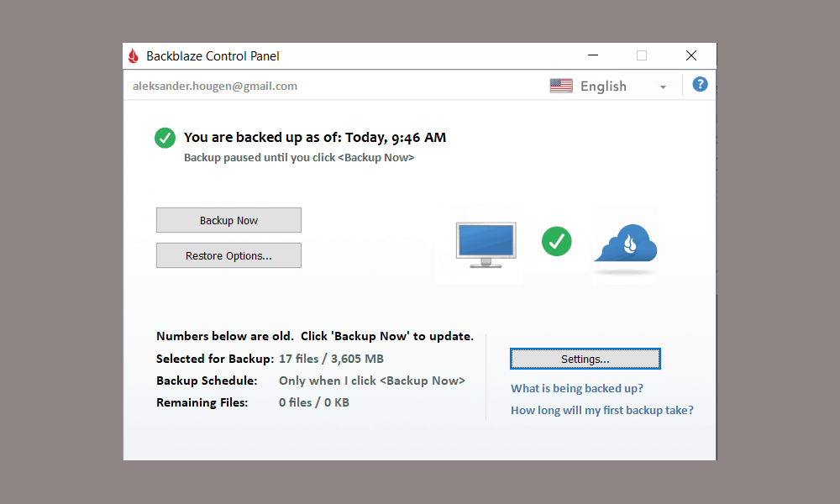840x504 pixels.
Task: Click the US flag language icon
Action: pos(561,86)
